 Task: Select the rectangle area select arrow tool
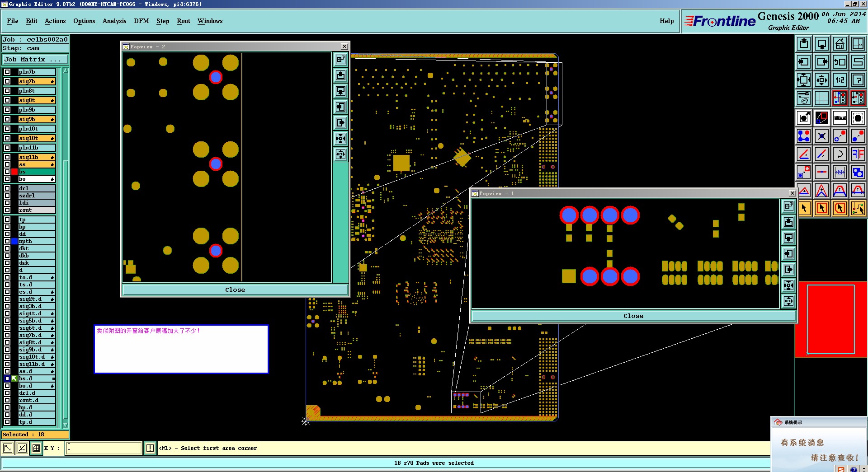click(822, 208)
